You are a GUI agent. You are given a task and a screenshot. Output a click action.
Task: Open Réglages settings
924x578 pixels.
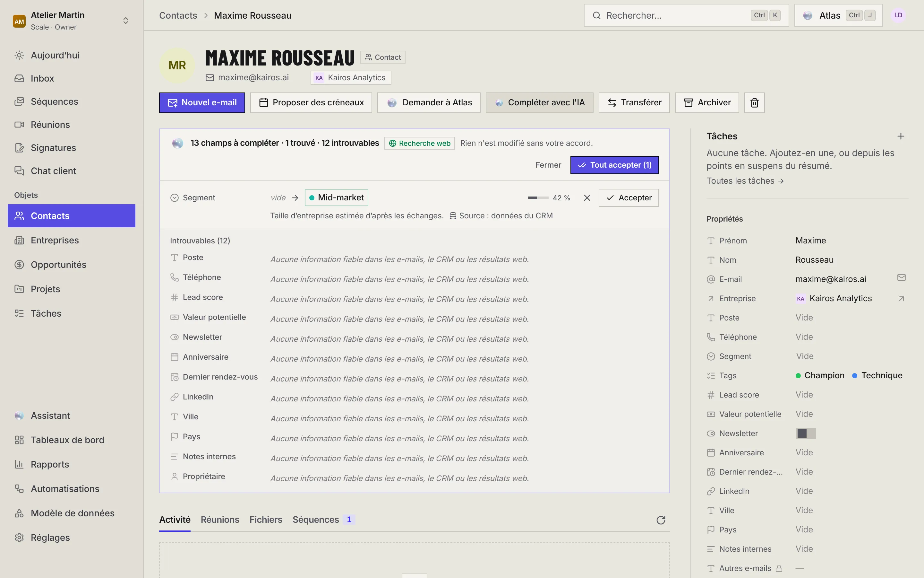point(72,538)
